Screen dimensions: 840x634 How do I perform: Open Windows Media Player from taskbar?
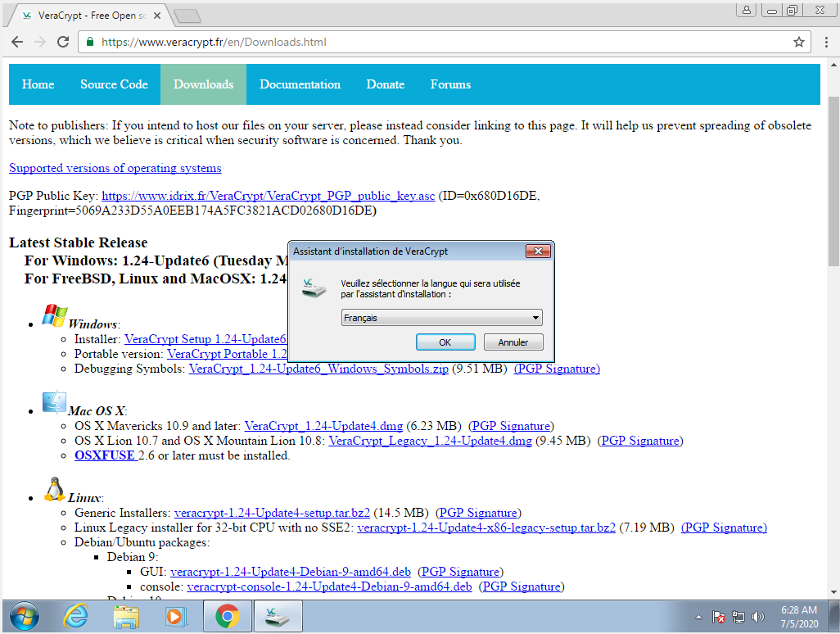pos(176,617)
